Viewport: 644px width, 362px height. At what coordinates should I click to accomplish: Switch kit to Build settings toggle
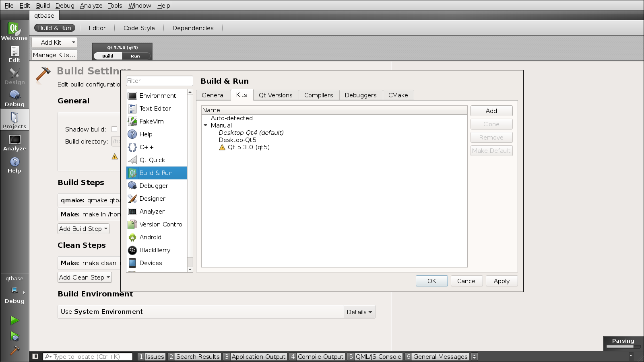108,56
